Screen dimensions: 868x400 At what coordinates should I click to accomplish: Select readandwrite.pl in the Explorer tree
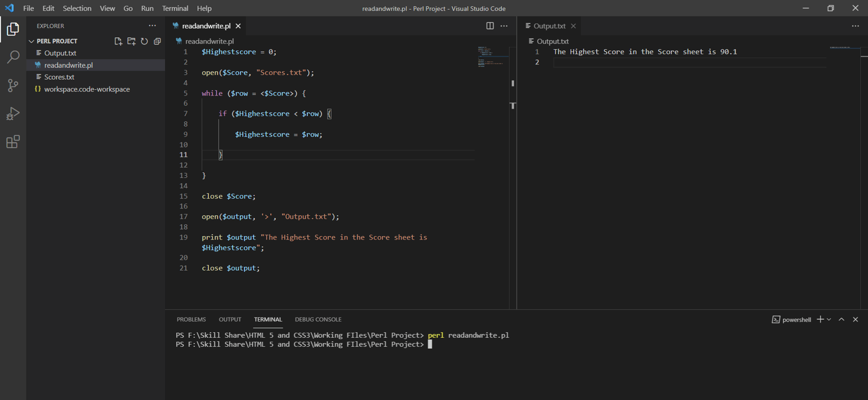coord(96,65)
